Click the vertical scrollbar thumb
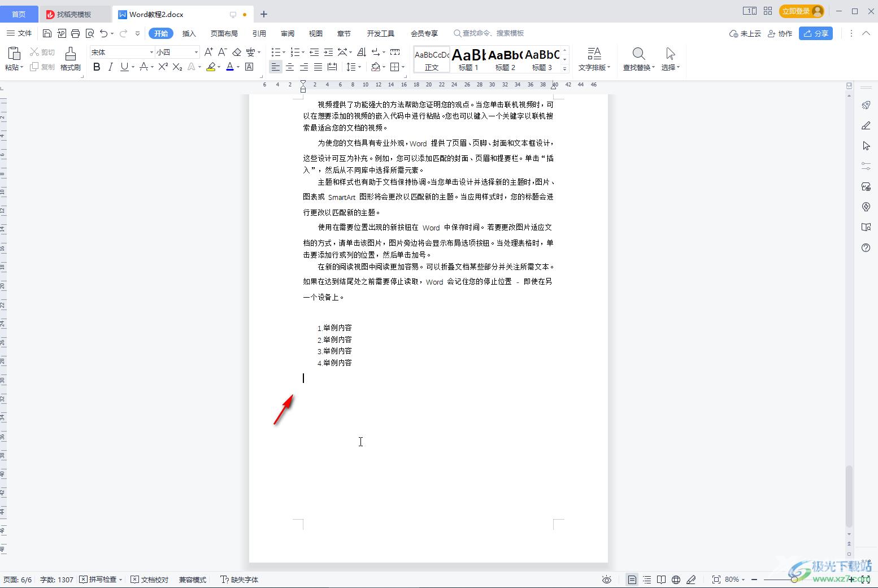The width and height of the screenshot is (878, 588). (849, 496)
